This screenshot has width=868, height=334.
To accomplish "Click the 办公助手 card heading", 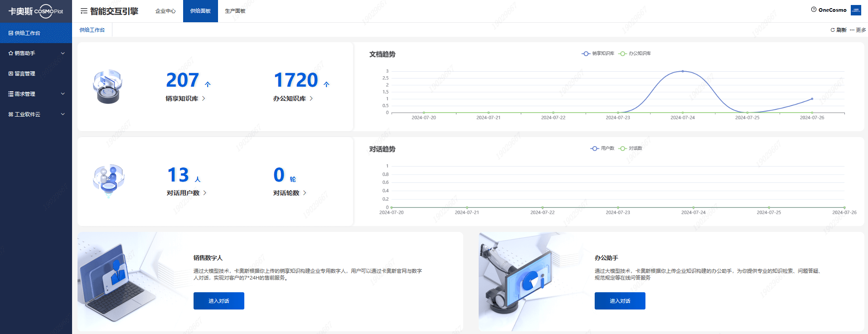I will coord(606,258).
